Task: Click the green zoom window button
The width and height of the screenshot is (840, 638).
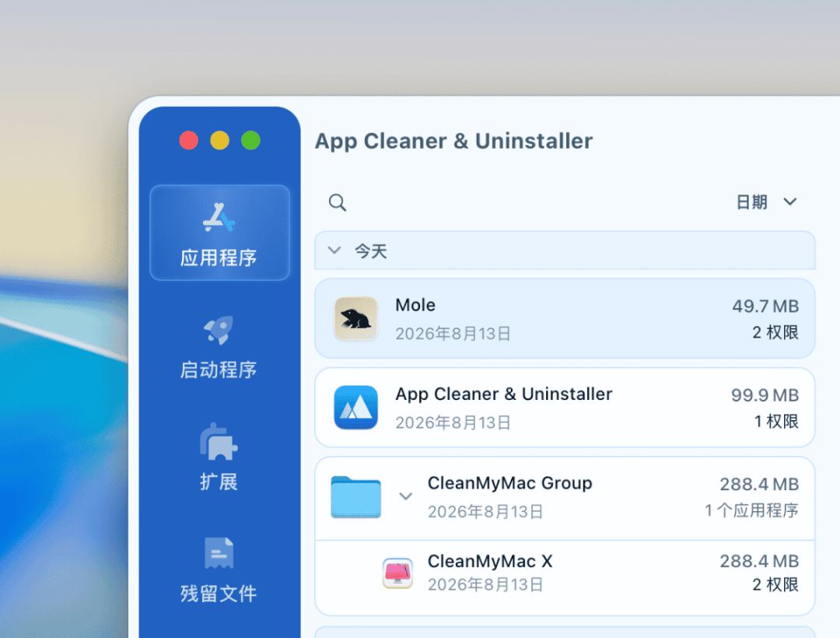Action: [250, 140]
